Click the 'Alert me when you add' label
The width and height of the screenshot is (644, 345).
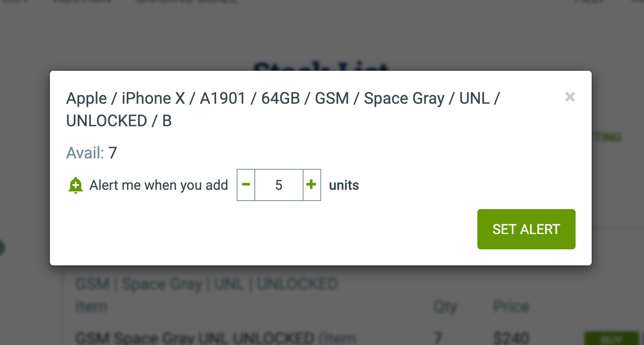point(159,185)
